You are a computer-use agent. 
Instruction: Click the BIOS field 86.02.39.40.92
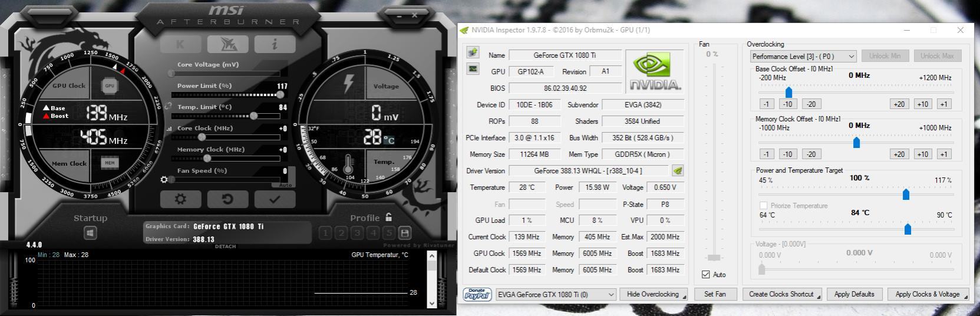[x=565, y=88]
